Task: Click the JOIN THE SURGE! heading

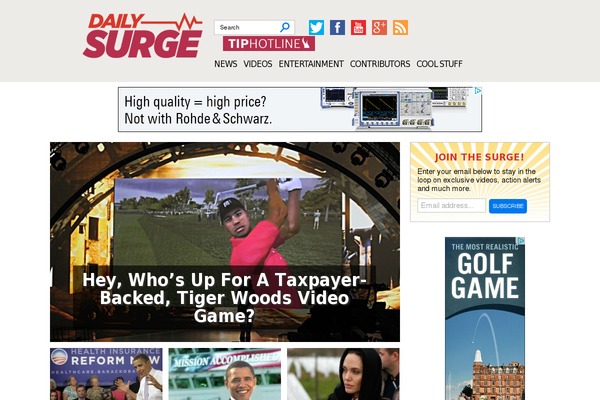Action: [479, 157]
